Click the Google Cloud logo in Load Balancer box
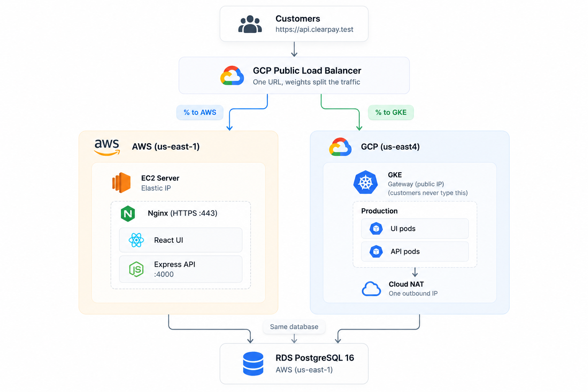The image size is (588, 392). (x=232, y=75)
